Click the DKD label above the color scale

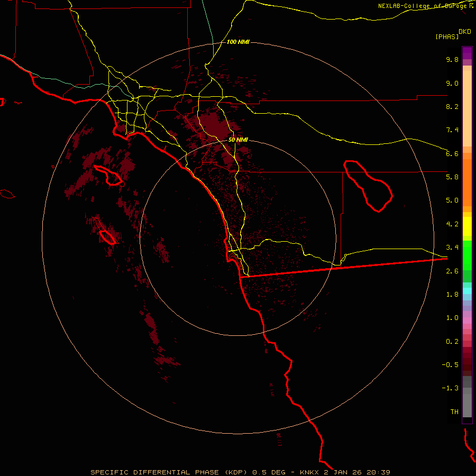pyautogui.click(x=465, y=31)
